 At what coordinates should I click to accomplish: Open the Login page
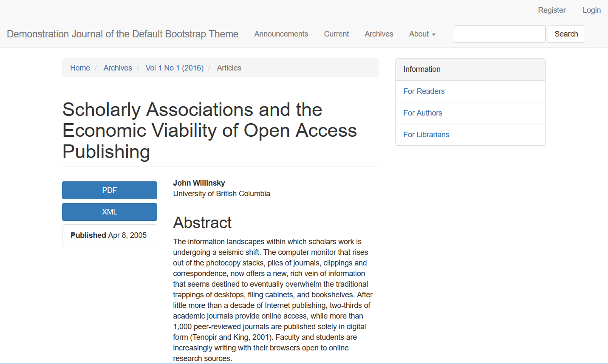coord(591,10)
